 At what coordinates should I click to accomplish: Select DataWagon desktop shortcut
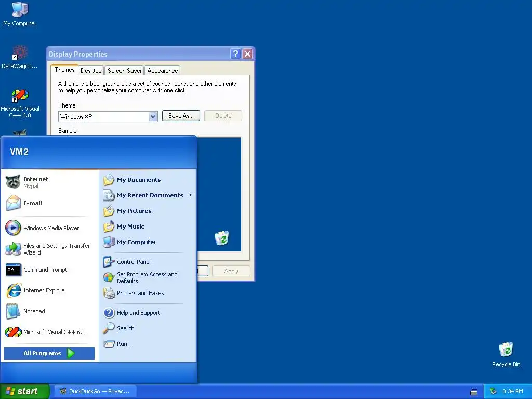(20, 57)
